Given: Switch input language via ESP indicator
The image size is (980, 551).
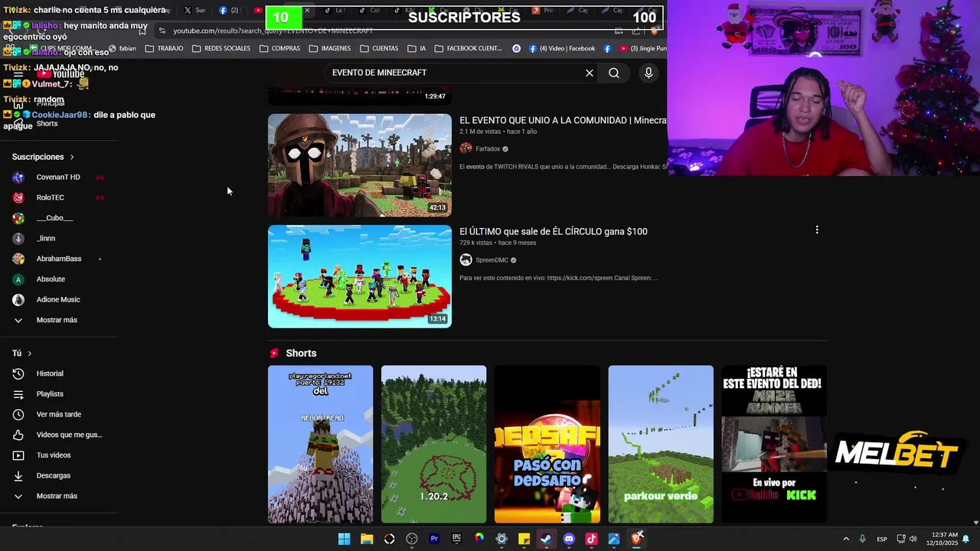Looking at the screenshot, I should (882, 539).
